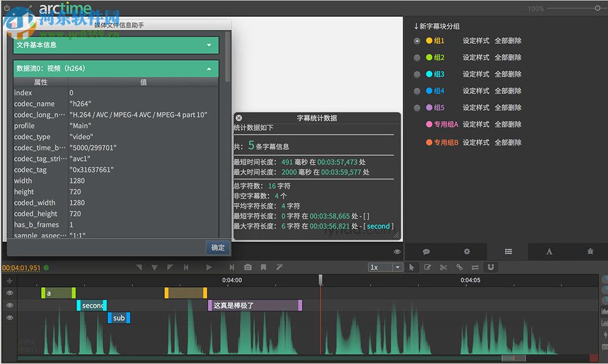Click the swap arrows tool in the timeline toolbar

476,267
